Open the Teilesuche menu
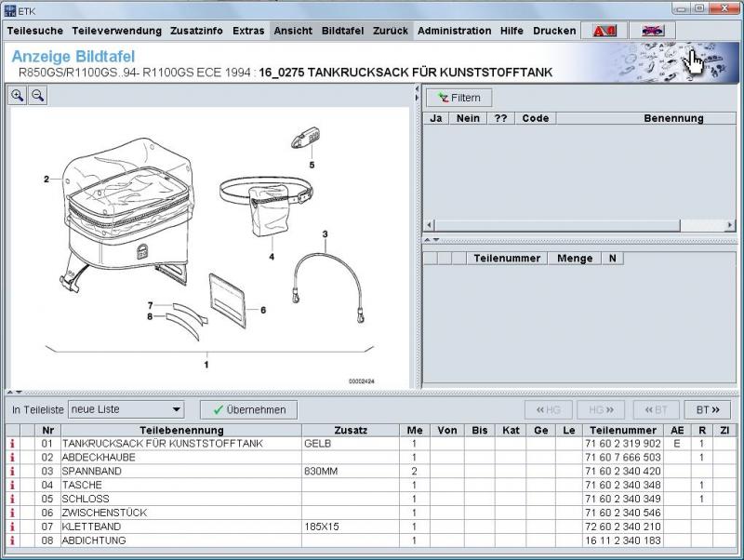The image size is (744, 560). [35, 31]
